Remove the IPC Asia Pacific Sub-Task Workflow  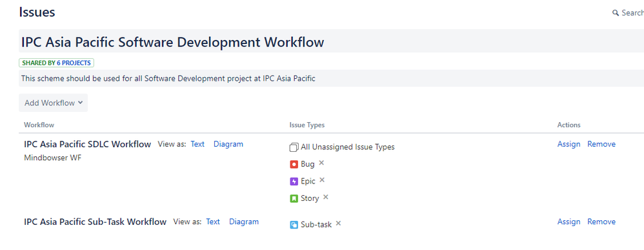pyautogui.click(x=601, y=222)
